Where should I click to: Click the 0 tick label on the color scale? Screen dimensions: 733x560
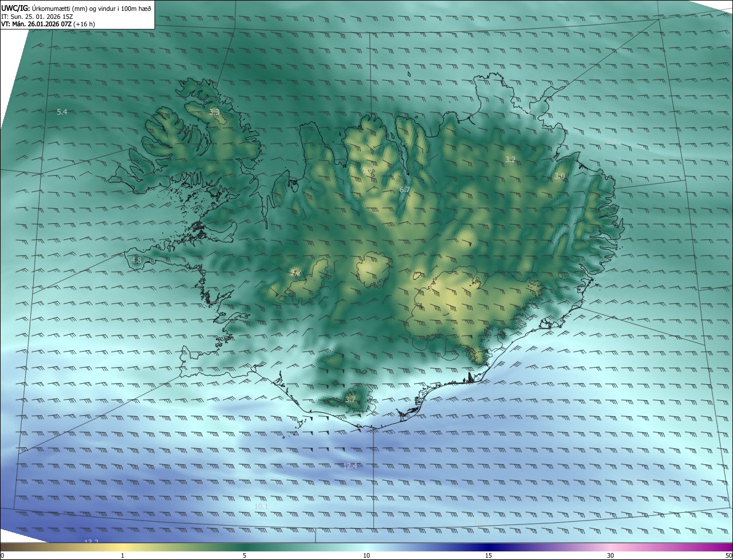click(x=2, y=555)
